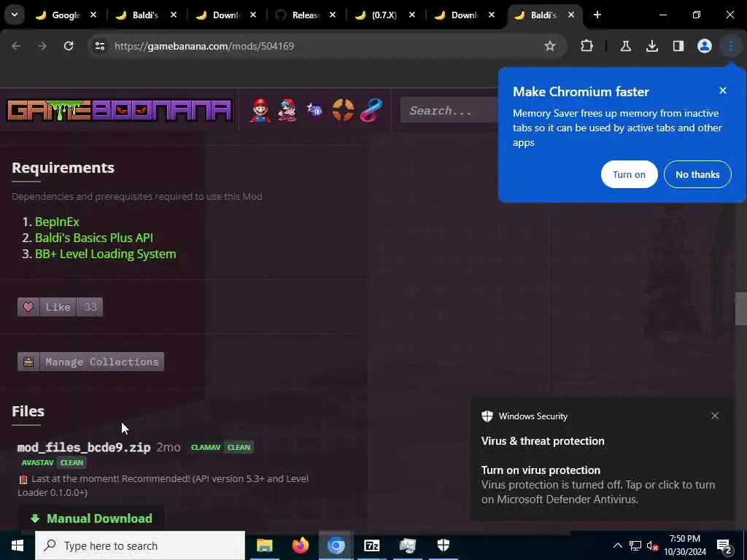The width and height of the screenshot is (747, 560).
Task: Open the Friday Night Funkin' game icon
Action: coord(287,110)
